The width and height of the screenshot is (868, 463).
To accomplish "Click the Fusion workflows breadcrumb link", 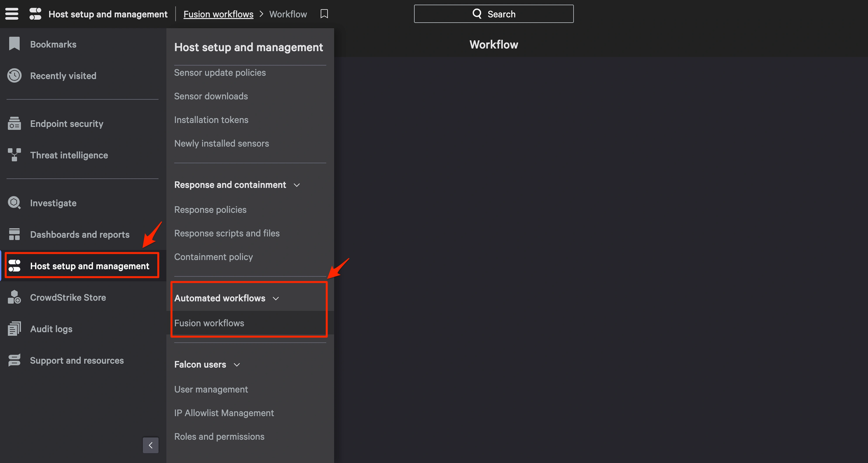I will coord(218,14).
